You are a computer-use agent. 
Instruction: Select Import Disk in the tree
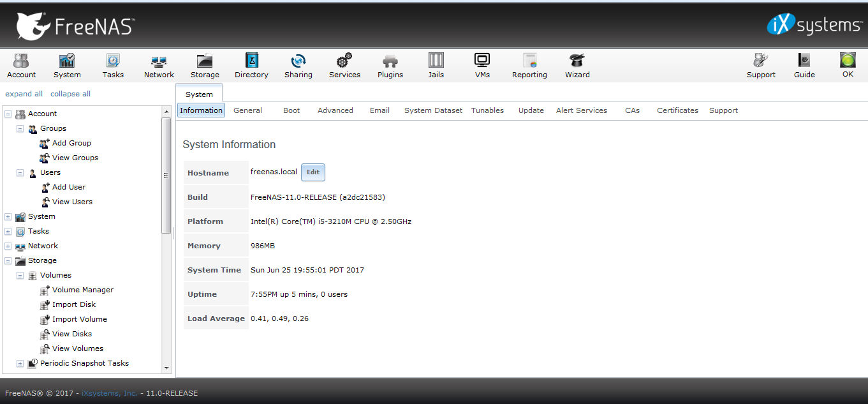click(x=74, y=304)
